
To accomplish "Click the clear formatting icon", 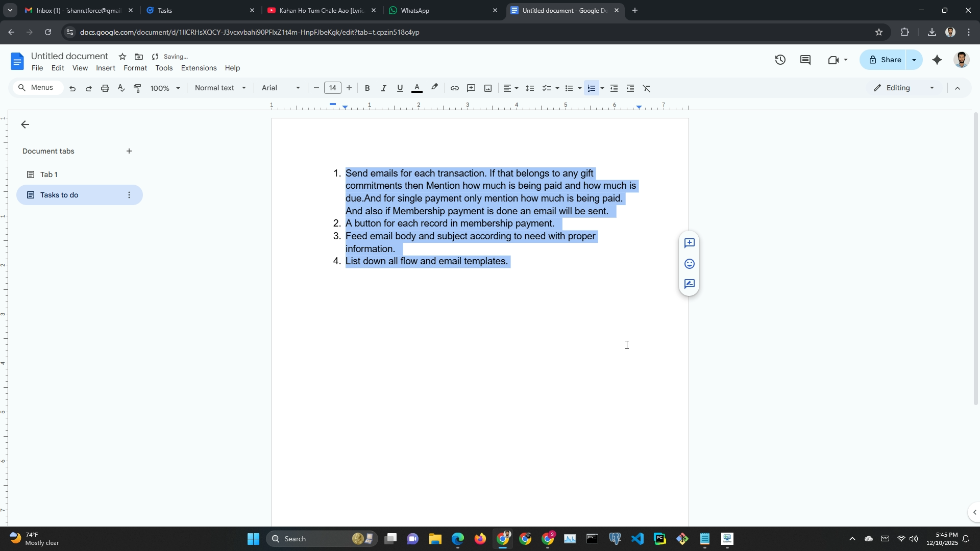I will pyautogui.click(x=647, y=88).
